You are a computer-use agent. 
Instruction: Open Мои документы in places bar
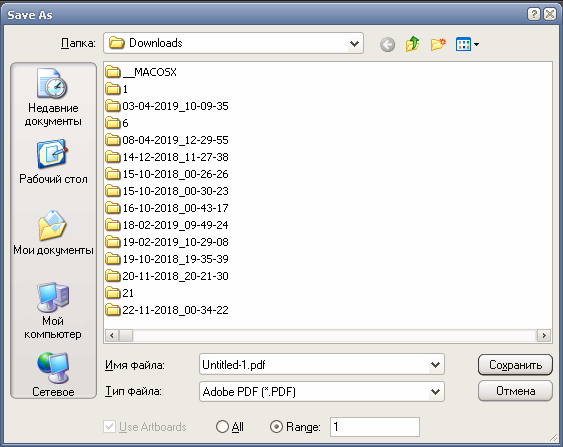pyautogui.click(x=53, y=233)
